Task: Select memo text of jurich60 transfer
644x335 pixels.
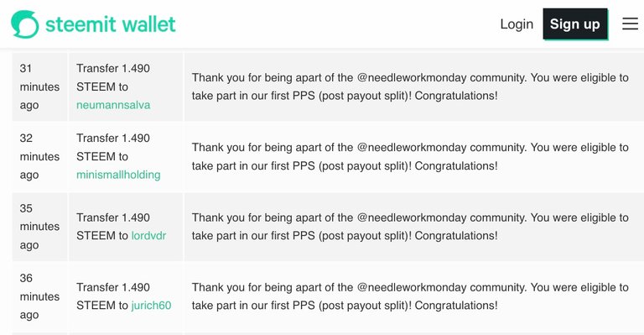Action: [x=410, y=296]
